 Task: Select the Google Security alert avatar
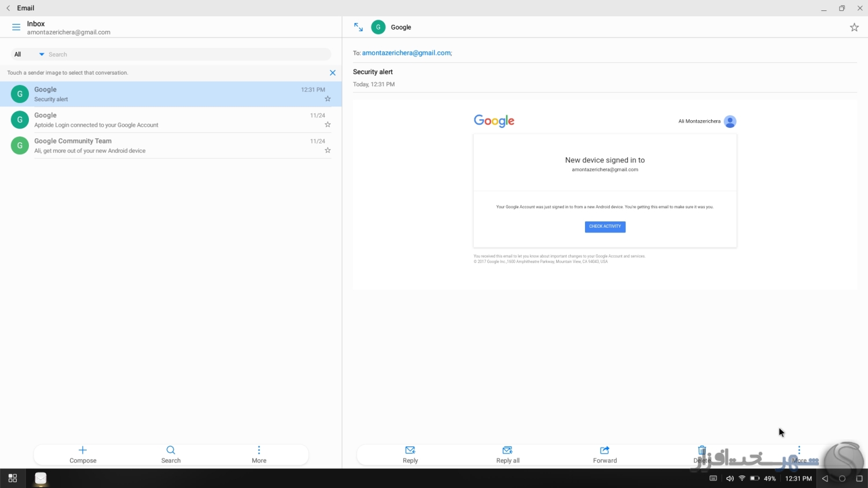[x=20, y=94]
